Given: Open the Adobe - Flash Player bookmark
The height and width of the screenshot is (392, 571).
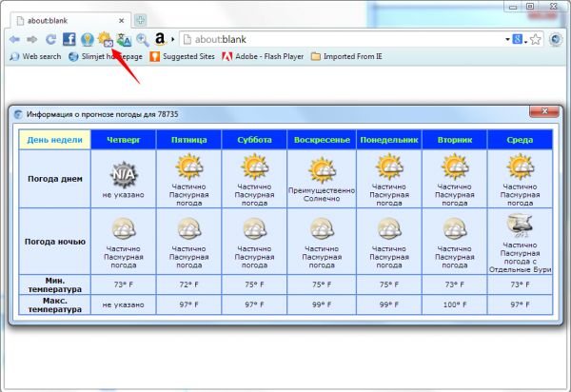Looking at the screenshot, I should pos(263,56).
